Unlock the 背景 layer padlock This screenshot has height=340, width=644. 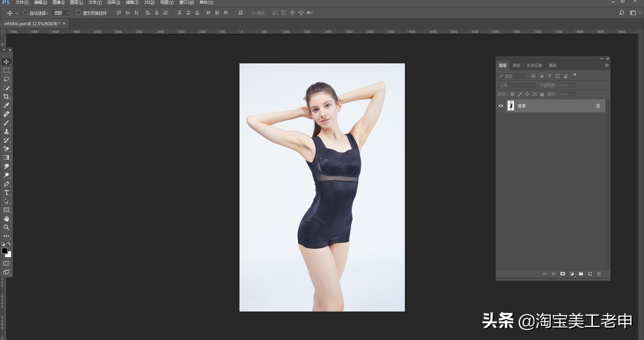tap(598, 106)
